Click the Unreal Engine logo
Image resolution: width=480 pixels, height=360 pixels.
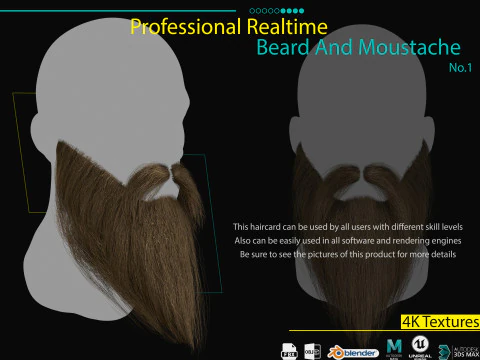(x=420, y=347)
